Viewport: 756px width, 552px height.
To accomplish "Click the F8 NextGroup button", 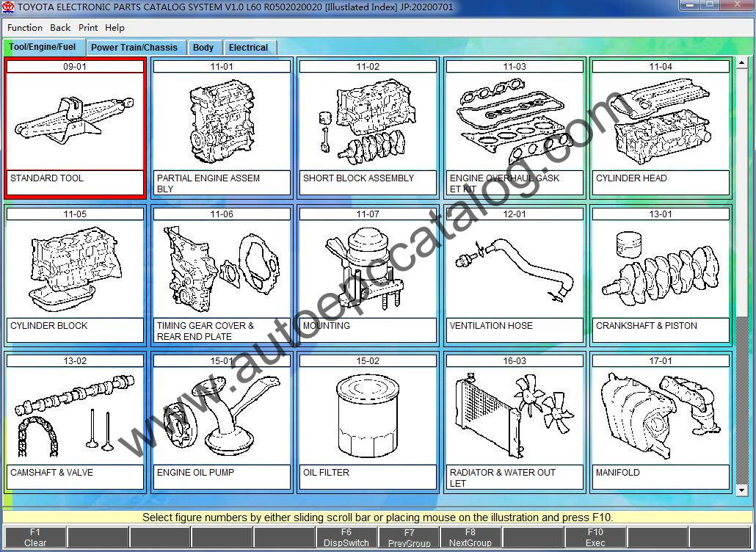I will tap(470, 537).
